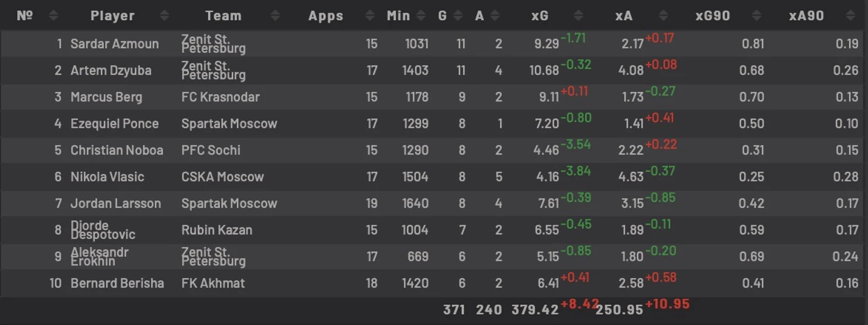Image resolution: width=868 pixels, height=325 pixels.
Task: Click sort arrows beside Player header
Action: (x=164, y=16)
